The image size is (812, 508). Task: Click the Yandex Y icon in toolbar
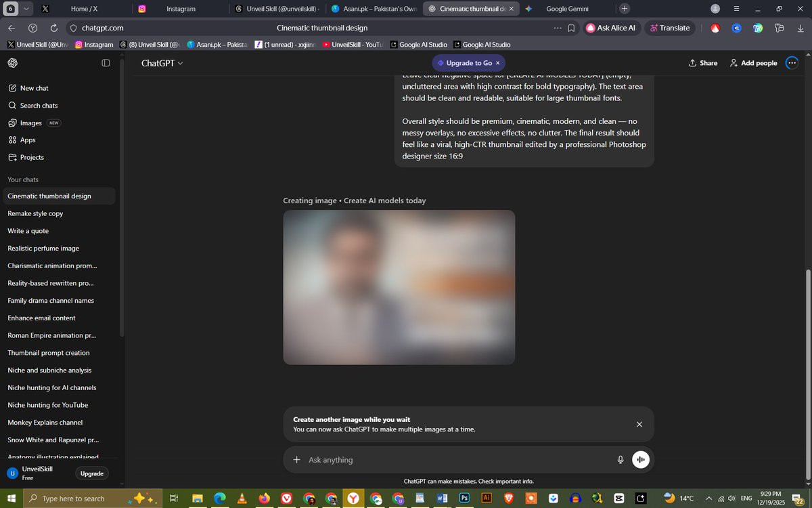point(32,28)
